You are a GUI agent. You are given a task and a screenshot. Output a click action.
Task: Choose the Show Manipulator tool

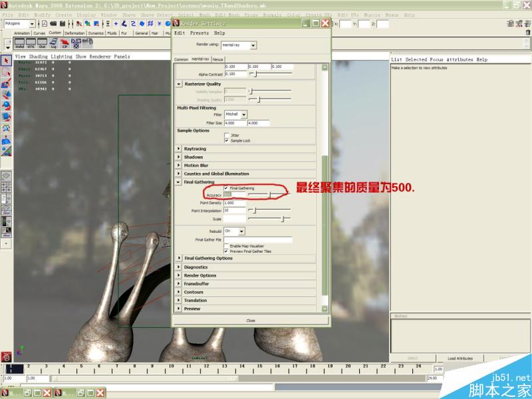[6, 151]
